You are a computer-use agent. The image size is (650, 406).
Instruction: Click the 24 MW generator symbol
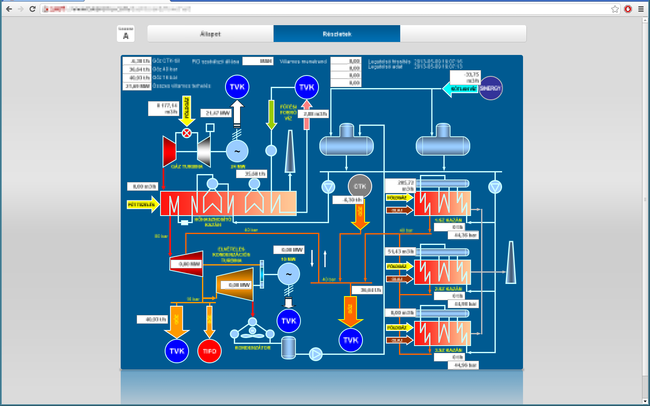237,151
